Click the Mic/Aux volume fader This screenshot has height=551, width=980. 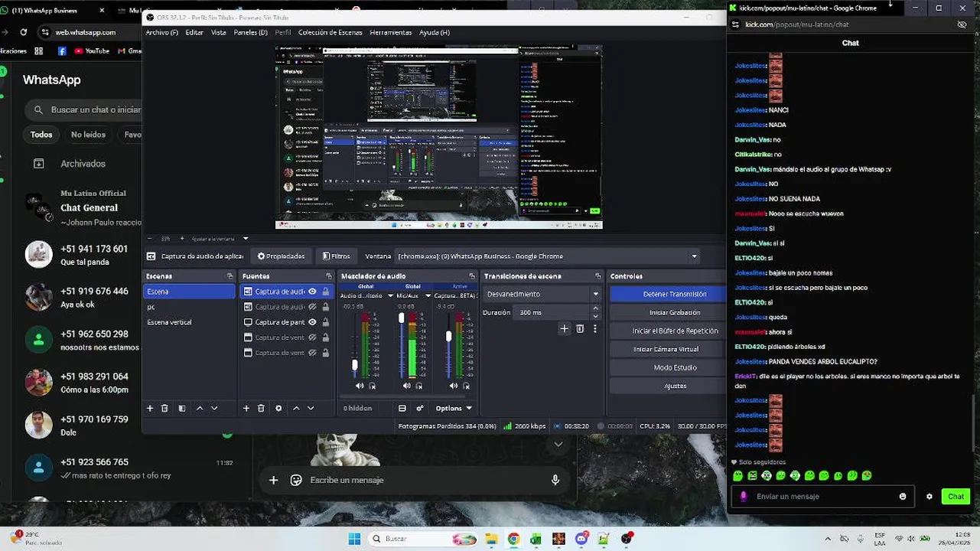pos(402,318)
